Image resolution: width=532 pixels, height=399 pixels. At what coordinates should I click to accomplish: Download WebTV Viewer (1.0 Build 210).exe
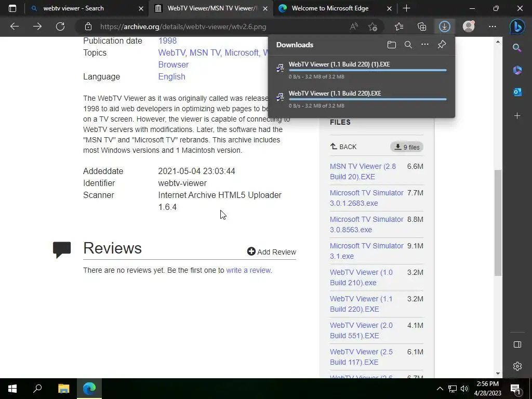(361, 277)
